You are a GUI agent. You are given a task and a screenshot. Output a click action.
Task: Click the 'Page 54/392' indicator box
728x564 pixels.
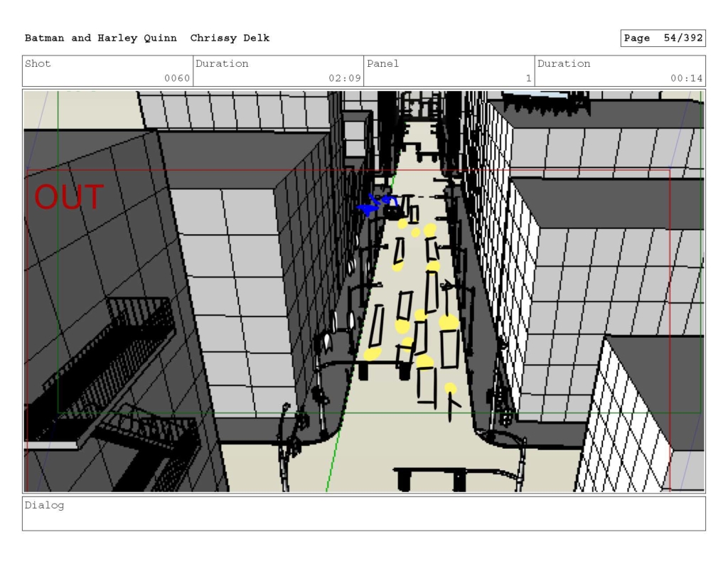[663, 38]
